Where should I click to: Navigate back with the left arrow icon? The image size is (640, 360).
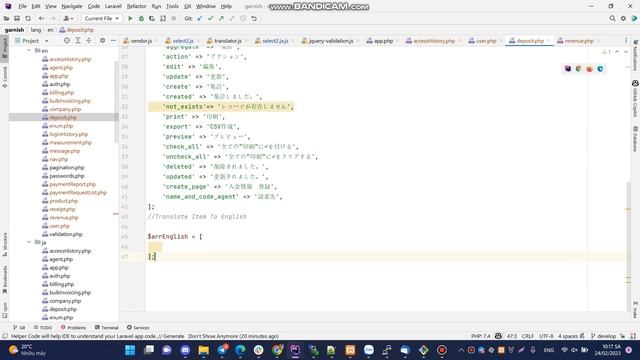click(x=41, y=18)
